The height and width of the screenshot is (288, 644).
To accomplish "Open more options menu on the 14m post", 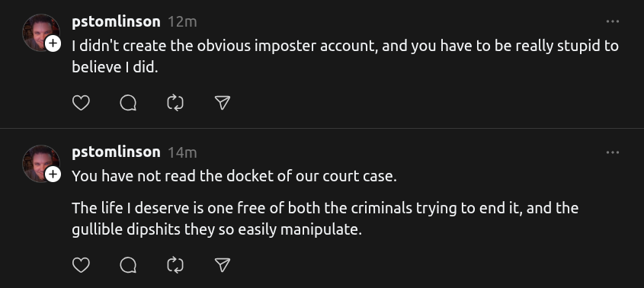I will pyautogui.click(x=613, y=152).
